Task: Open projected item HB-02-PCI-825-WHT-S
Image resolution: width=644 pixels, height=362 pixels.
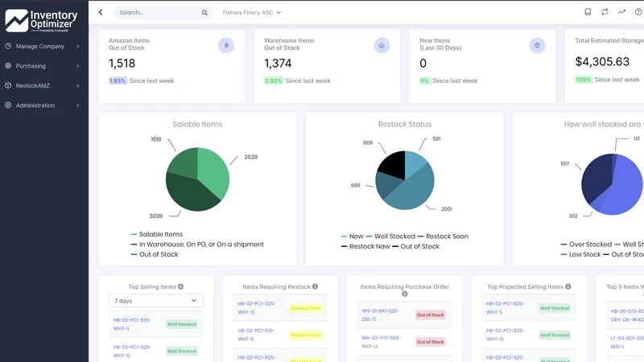Action: (506, 308)
